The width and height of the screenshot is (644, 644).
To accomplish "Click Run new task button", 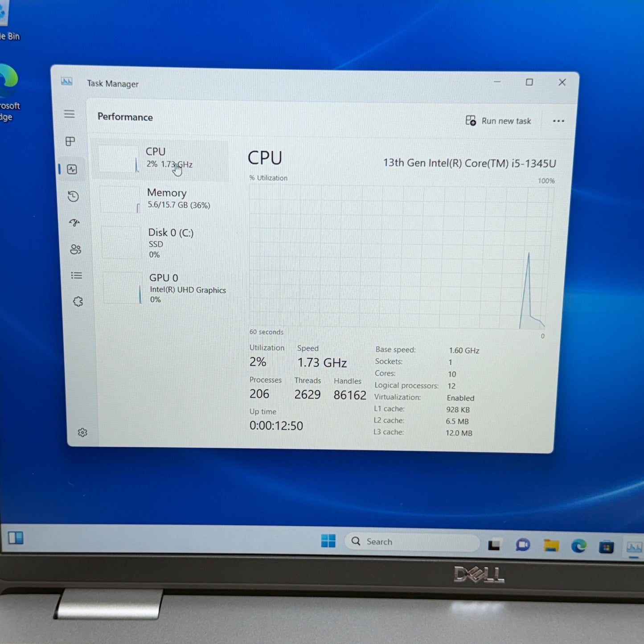I will tap(498, 121).
